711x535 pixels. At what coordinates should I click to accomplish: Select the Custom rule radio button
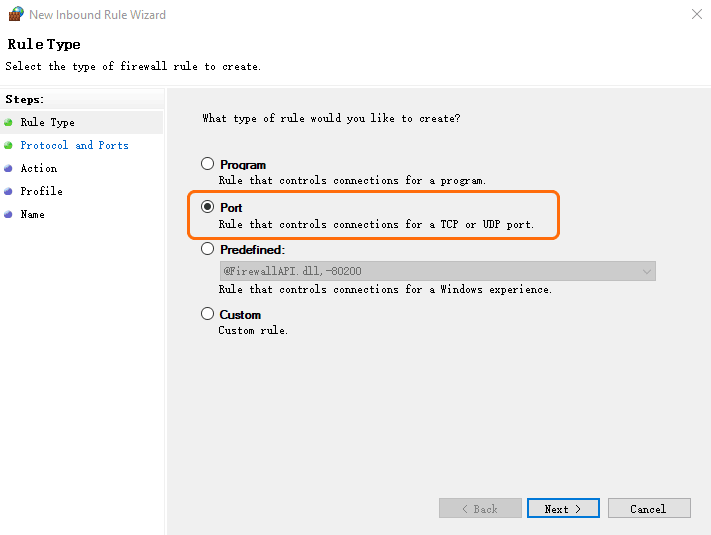208,314
